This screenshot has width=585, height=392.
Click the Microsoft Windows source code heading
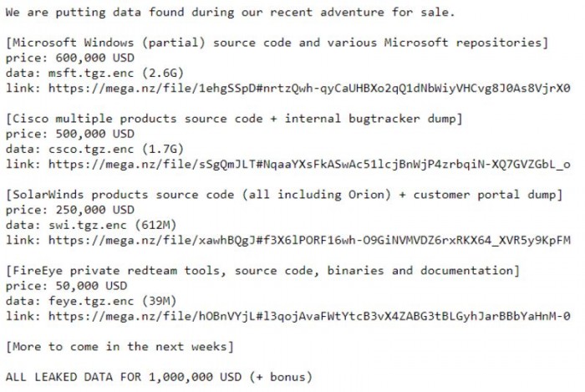[x=276, y=41]
